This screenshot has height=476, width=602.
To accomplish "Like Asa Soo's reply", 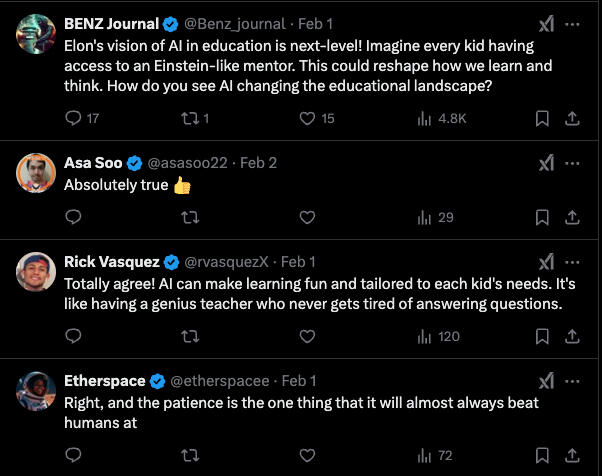I will 308,217.
